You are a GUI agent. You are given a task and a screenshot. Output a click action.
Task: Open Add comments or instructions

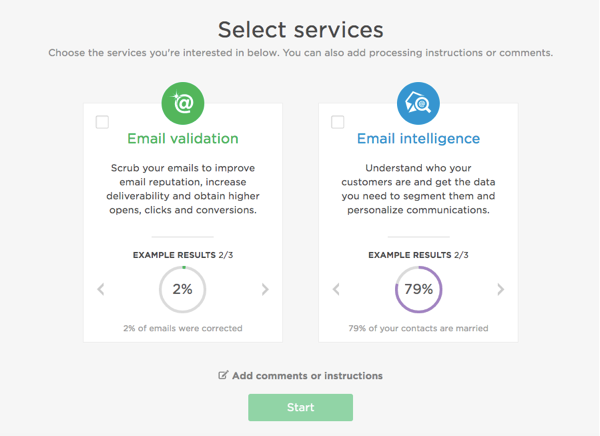(x=307, y=376)
